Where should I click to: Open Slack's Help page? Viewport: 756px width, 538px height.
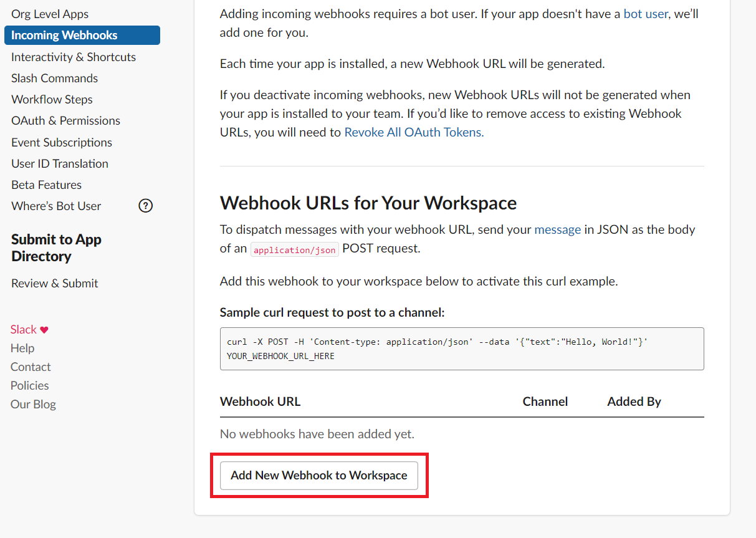(22, 347)
